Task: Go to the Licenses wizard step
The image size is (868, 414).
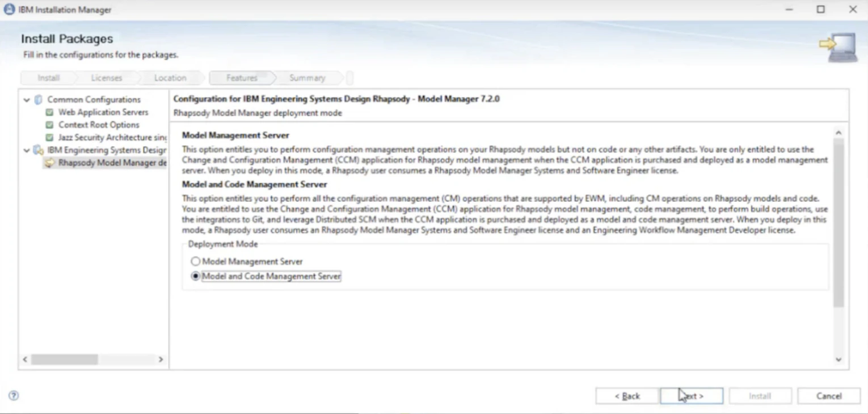Action: click(107, 78)
